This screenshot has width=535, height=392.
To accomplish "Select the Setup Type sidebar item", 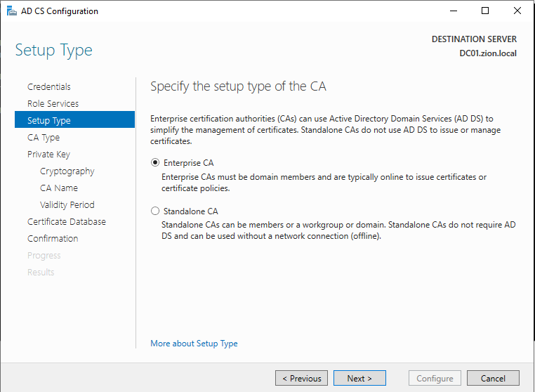I will point(49,121).
